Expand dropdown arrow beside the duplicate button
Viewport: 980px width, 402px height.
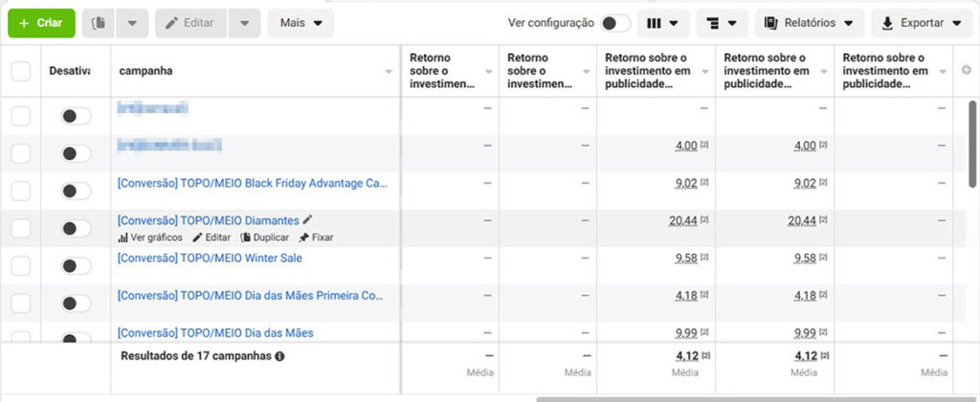(x=132, y=23)
